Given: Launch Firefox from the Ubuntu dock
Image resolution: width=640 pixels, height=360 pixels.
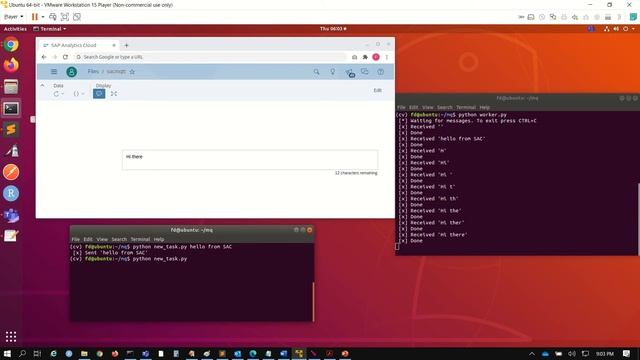Looking at the screenshot, I should tap(11, 65).
